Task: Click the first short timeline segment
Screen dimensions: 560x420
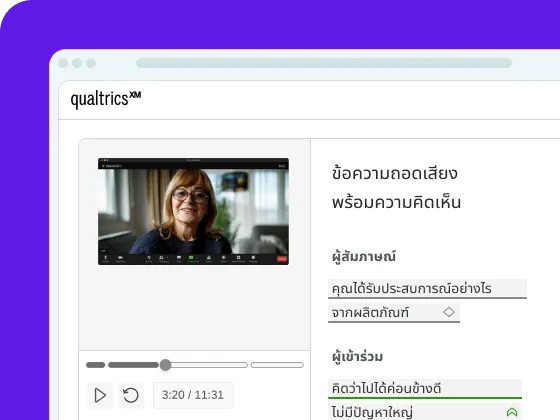Action: click(x=96, y=365)
